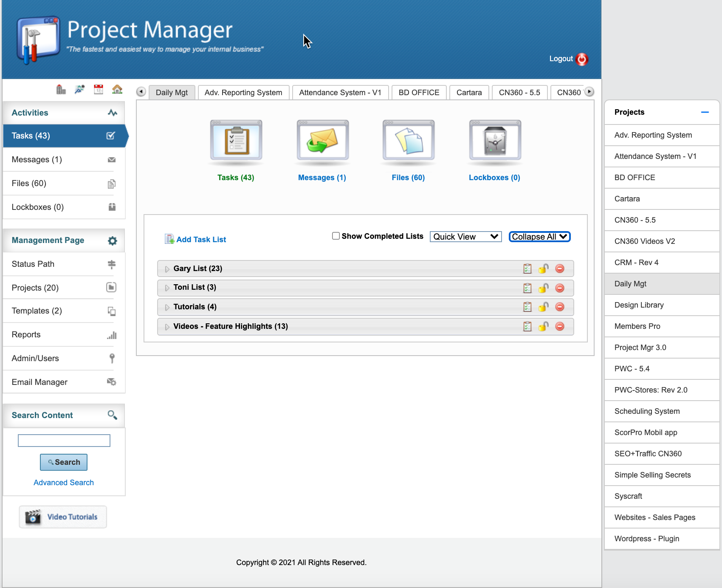
Task: Focus the Search Content text field
Action: coord(64,441)
